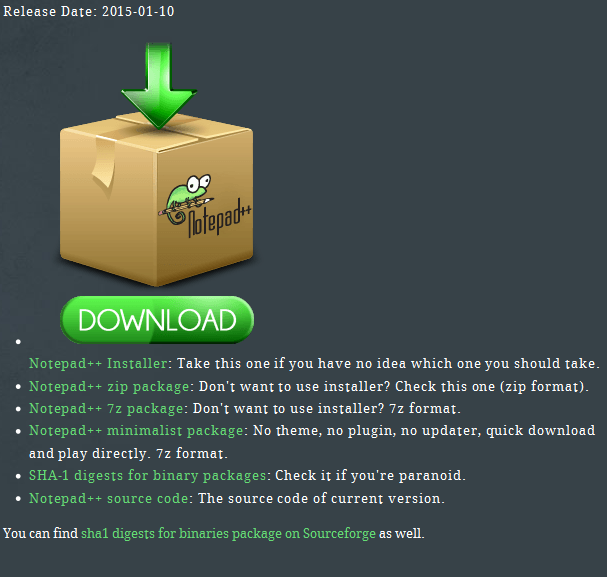Viewport: 607px width, 577px height.
Task: Click the chameleon logo on the box
Action: pos(187,199)
